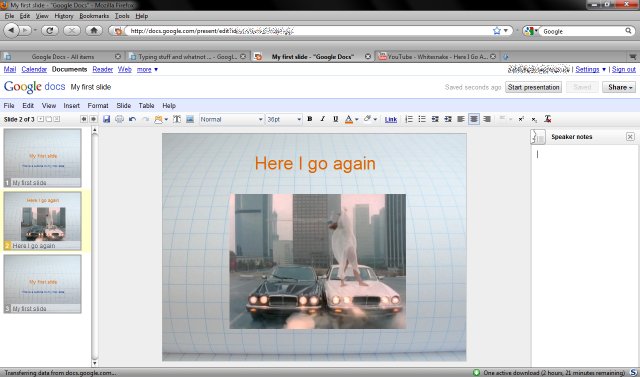Image resolution: width=640 pixels, height=377 pixels.
Task: Click the slide panel vertical scrollbar
Action: click(95, 246)
